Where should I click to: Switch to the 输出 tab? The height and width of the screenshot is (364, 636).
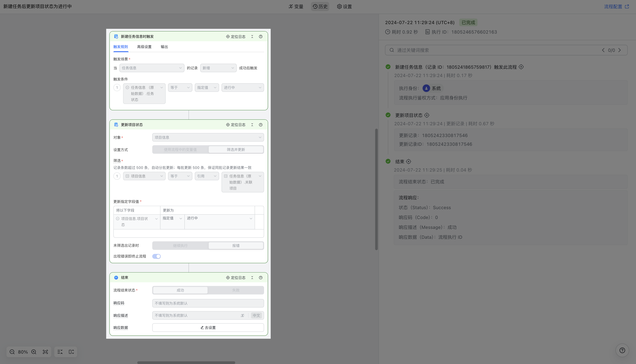tap(164, 47)
